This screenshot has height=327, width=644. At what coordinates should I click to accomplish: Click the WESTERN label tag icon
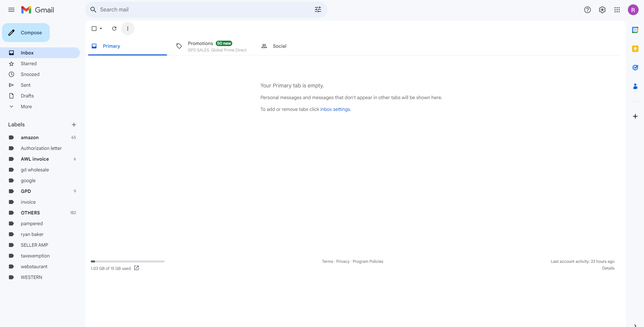11,277
